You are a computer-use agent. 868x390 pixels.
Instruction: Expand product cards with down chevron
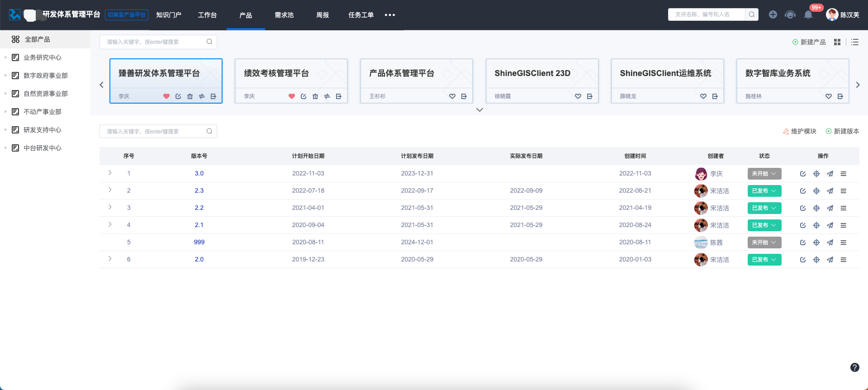click(479, 110)
